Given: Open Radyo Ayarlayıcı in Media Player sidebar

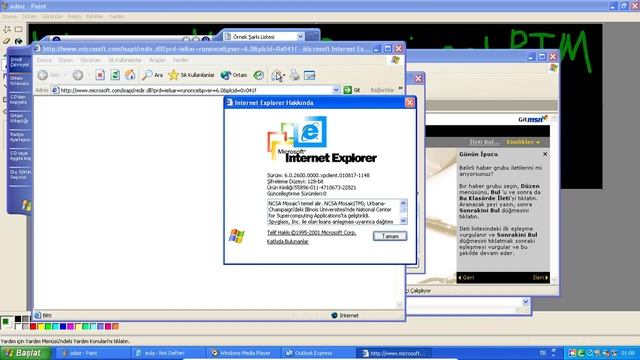Looking at the screenshot, I should coord(20,137).
